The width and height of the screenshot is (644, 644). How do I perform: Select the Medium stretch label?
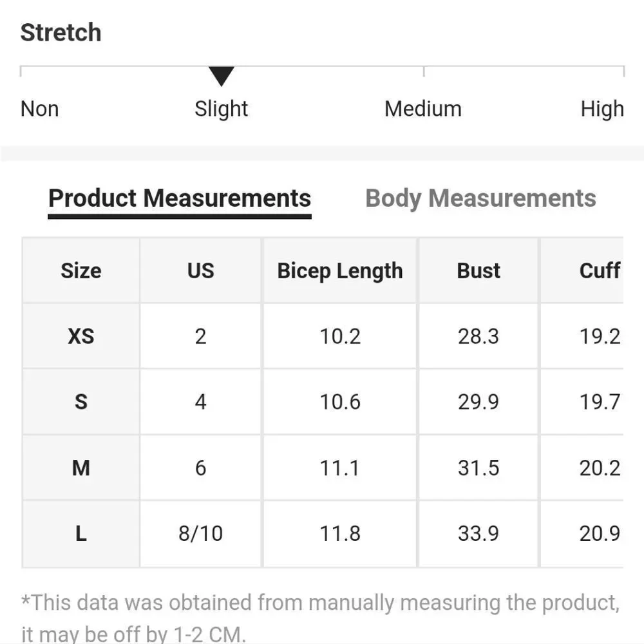point(423,109)
